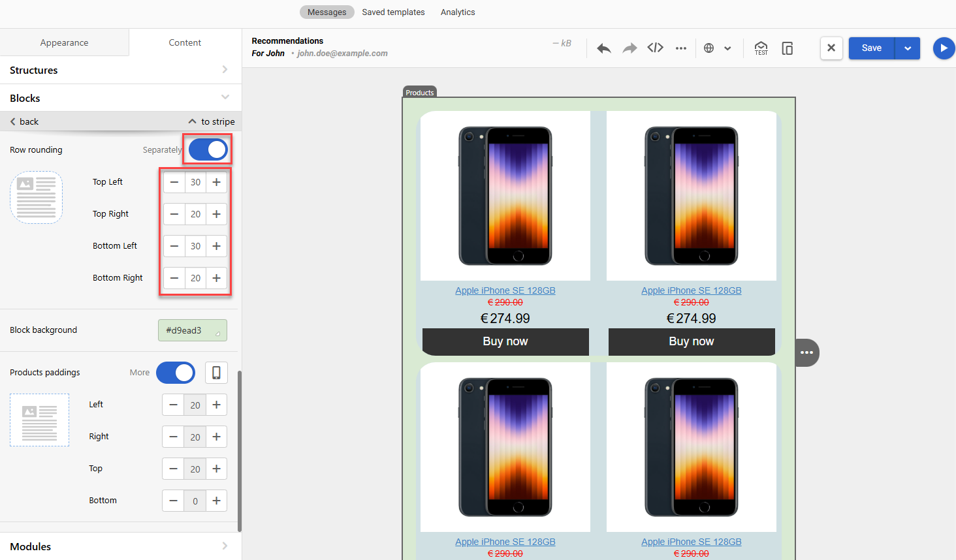The image size is (956, 560).
Task: Click the products paddings preview thumbnail
Action: coord(39,420)
